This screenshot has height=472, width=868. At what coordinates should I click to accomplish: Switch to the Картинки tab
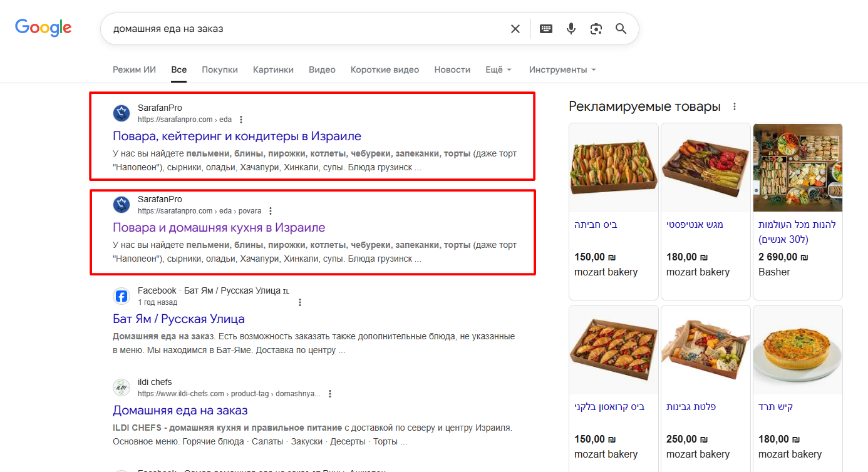273,69
